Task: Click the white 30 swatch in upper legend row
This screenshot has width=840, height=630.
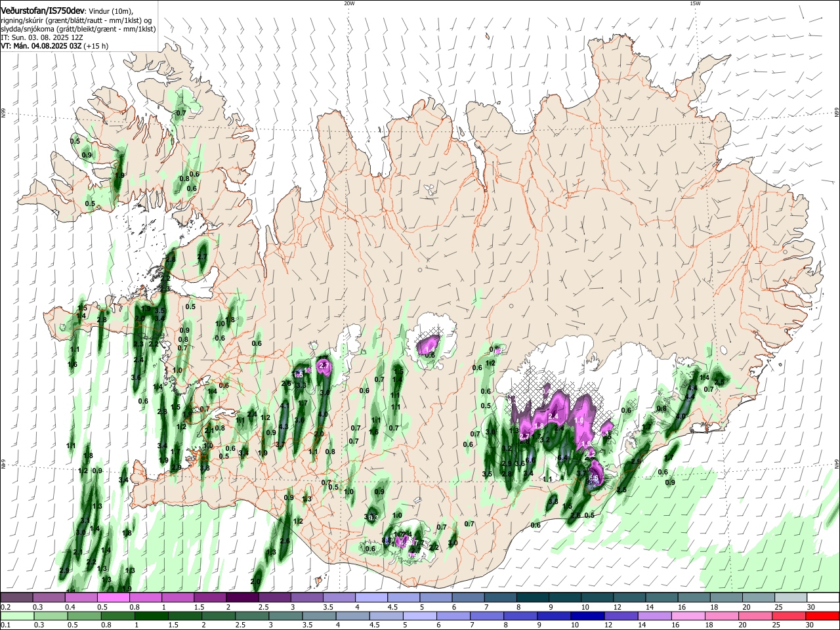Action: 824,597
